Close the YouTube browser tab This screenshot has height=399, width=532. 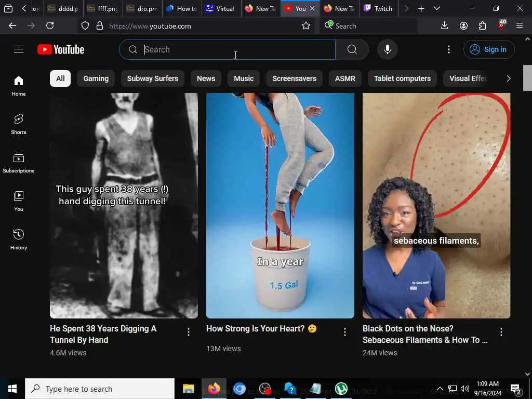[312, 8]
